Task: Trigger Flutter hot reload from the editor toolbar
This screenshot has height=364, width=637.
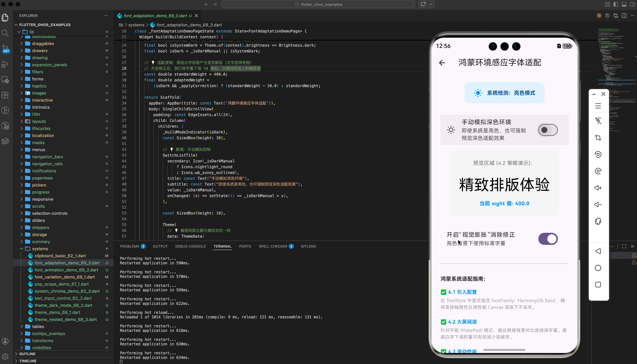Action: pyautogui.click(x=599, y=15)
